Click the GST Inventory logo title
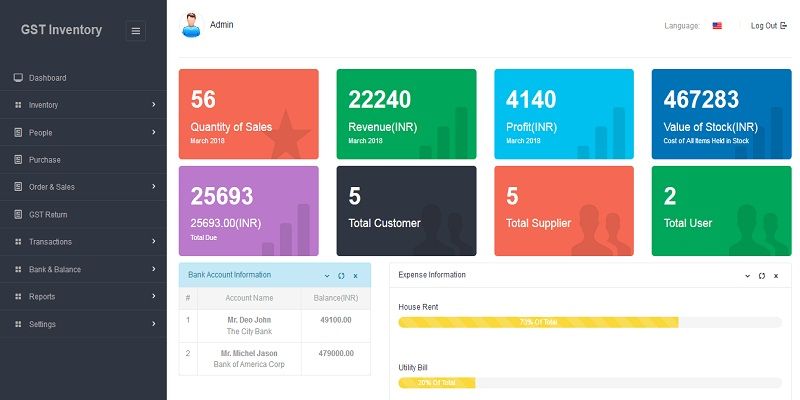The image size is (800, 400). [x=61, y=30]
